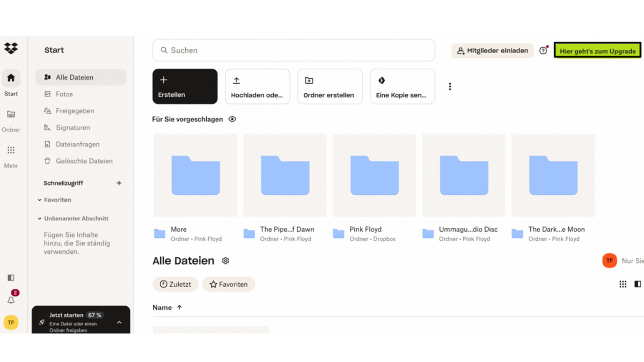644x362 pixels.
Task: Open the help question mark icon
Action: [543, 51]
